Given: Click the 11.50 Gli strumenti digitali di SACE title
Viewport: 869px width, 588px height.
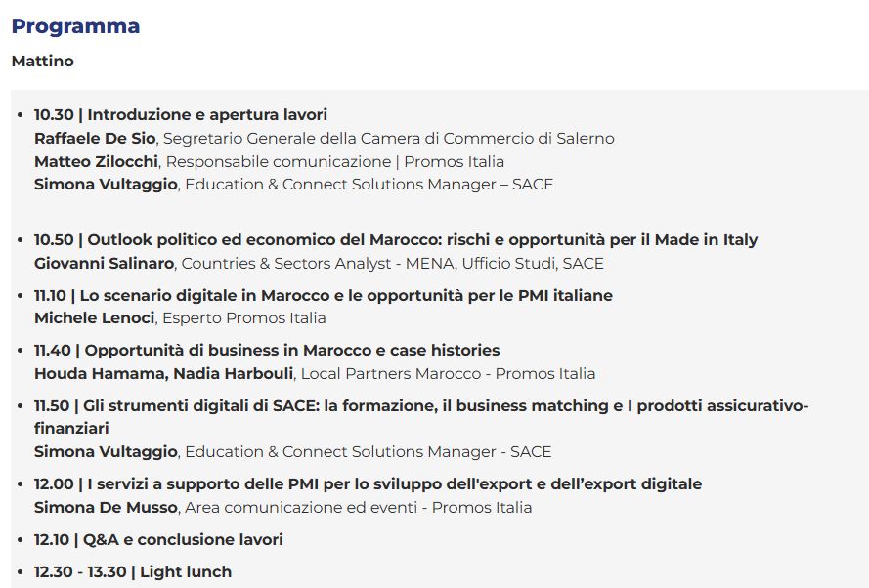Looking at the screenshot, I should coord(421,405).
